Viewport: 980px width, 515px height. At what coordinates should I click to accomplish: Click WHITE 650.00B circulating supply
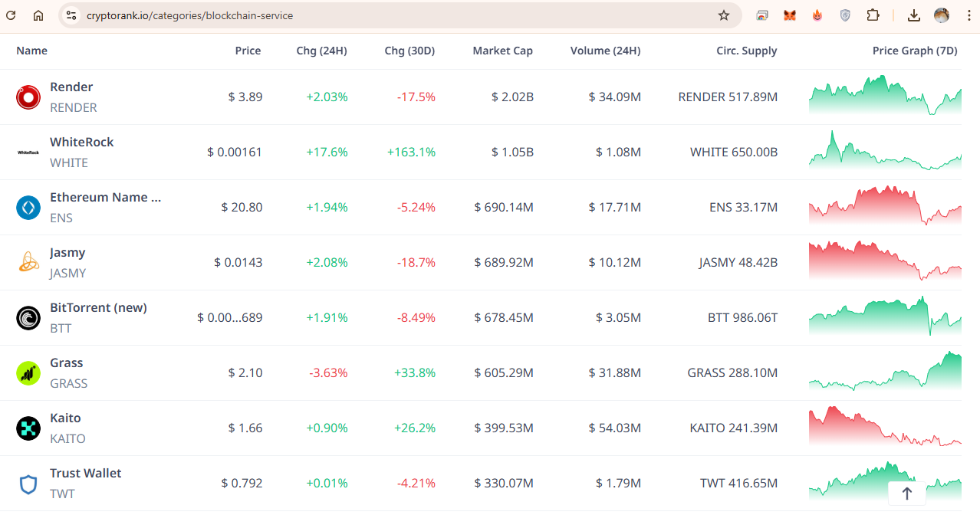point(734,153)
